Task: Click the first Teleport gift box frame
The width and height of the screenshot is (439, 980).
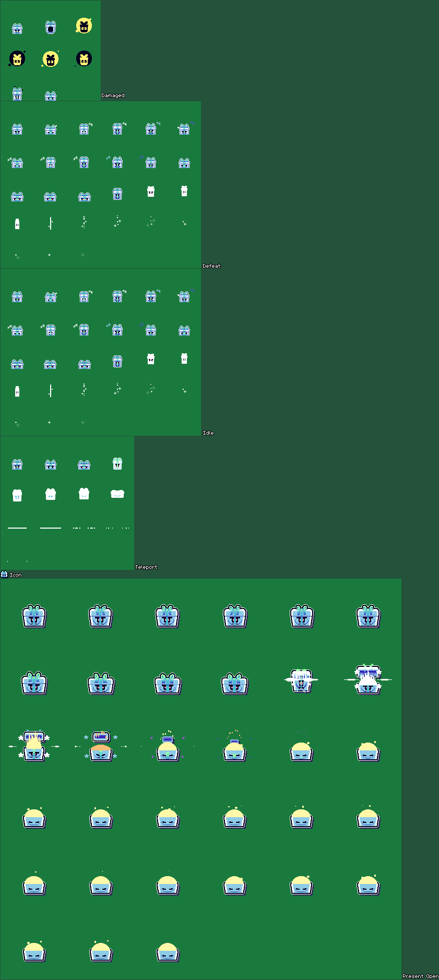Action: pyautogui.click(x=17, y=464)
